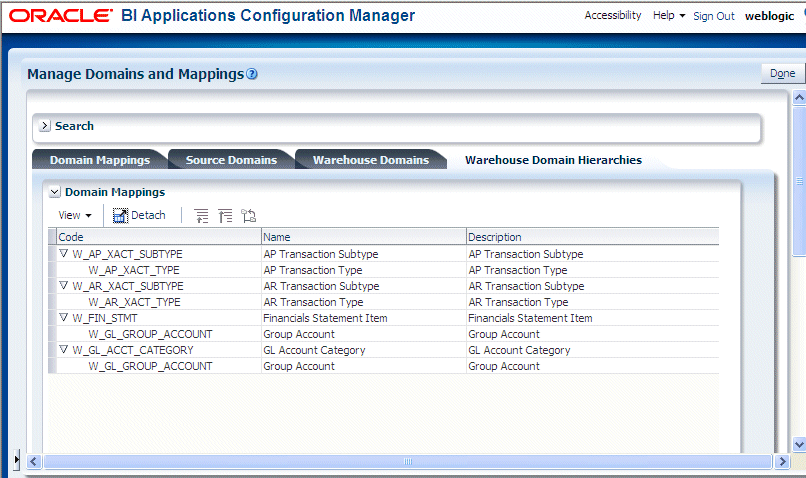Click the scroll left arrow of the horizontal scrollbar
Image resolution: width=806 pixels, height=478 pixels.
[34, 462]
